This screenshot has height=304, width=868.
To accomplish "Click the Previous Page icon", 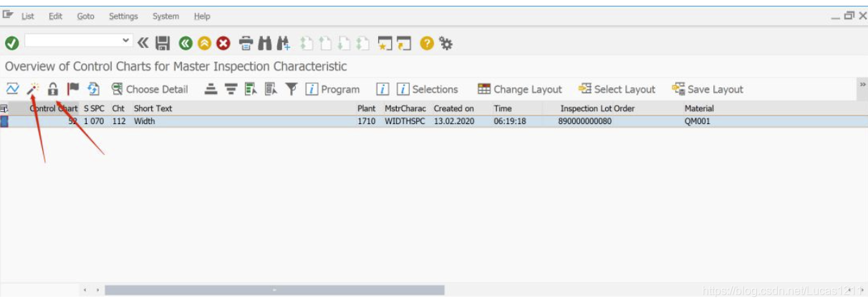I will 326,44.
